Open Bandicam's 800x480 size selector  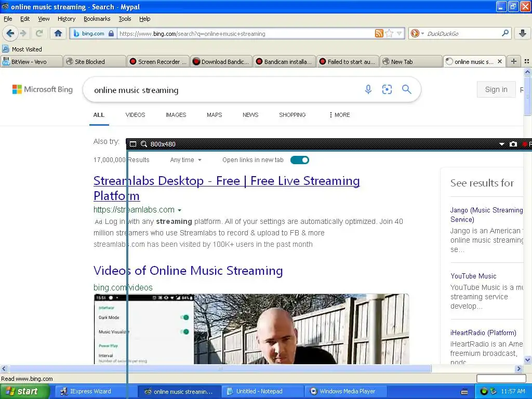[163, 144]
